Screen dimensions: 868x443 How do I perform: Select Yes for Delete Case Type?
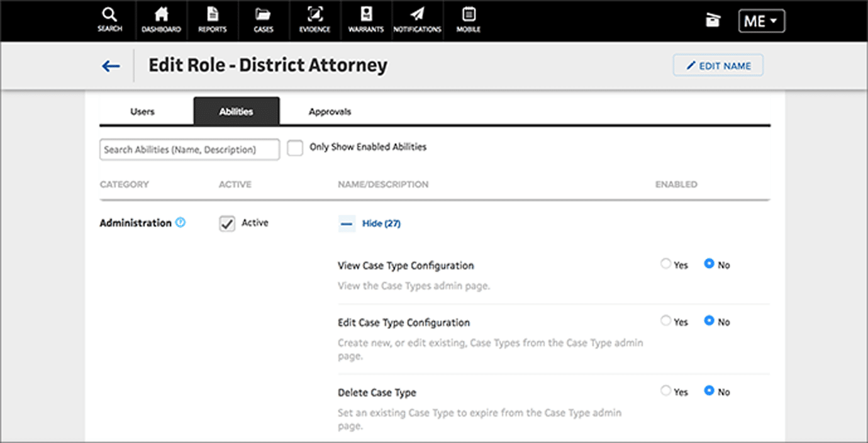tap(665, 391)
